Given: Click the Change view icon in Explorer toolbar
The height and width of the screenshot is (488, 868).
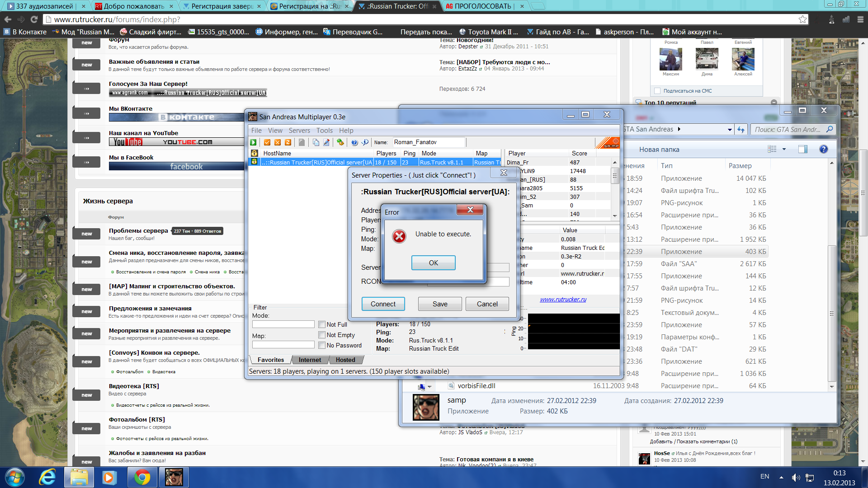Looking at the screenshot, I should [x=772, y=149].
